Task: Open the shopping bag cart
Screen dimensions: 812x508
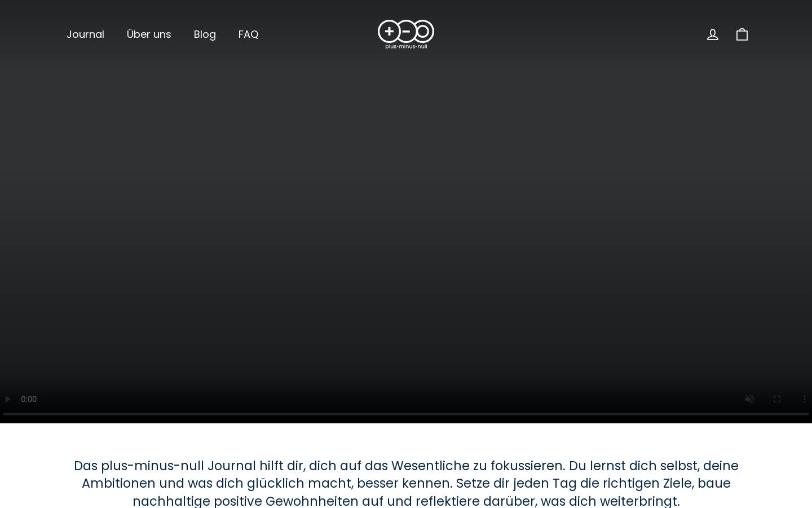Action: coord(742,34)
